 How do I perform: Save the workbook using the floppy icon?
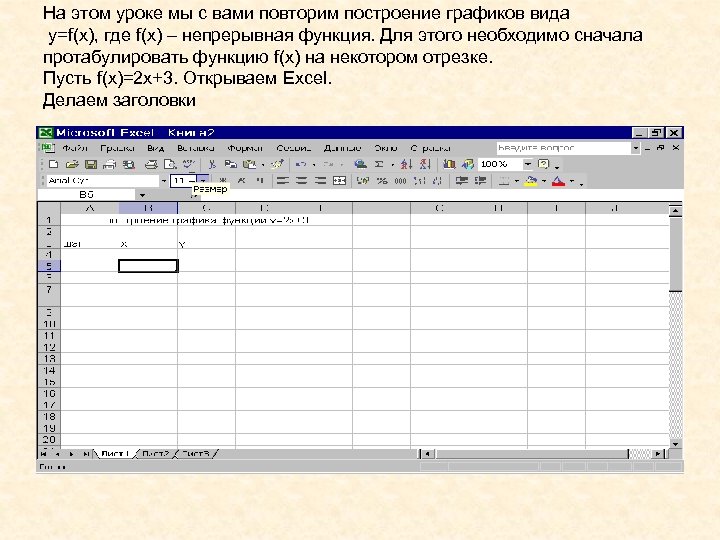click(x=91, y=164)
